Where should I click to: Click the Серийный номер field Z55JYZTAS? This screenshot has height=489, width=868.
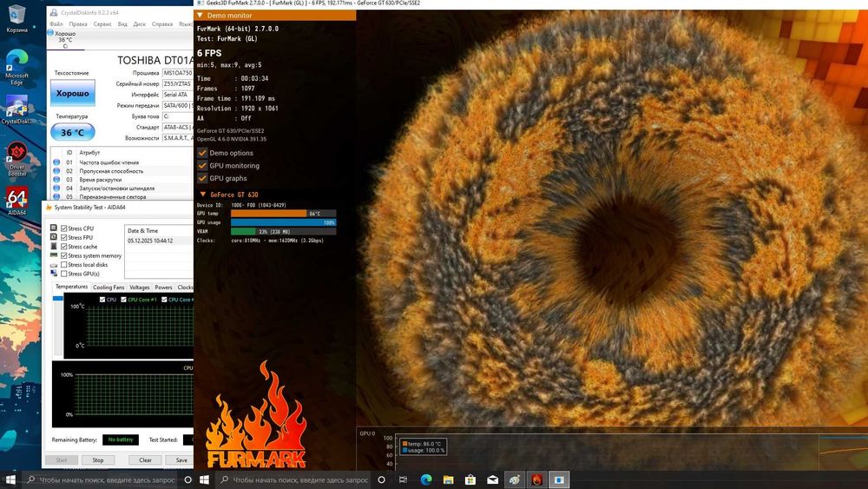178,83
